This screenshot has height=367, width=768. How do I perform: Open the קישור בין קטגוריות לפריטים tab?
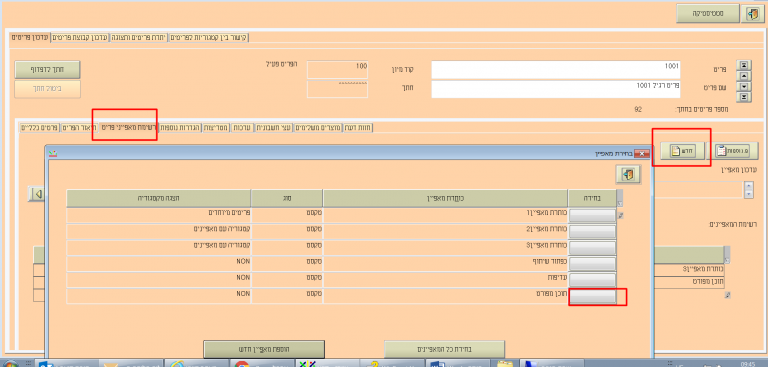(209, 38)
